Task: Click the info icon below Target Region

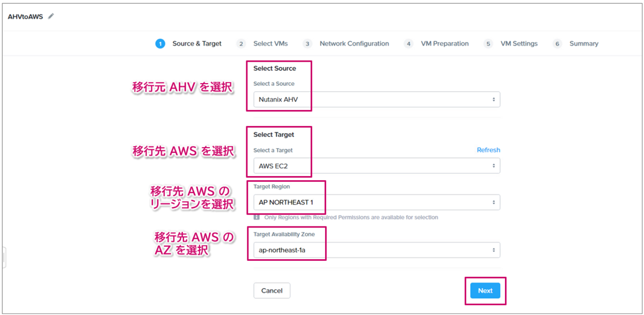Action: (257, 217)
